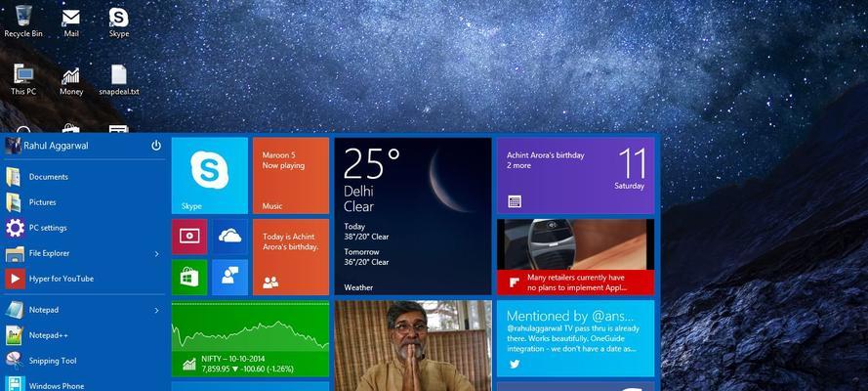Viewport: 868px width, 391px height.
Task: Open PC settings in Start menu
Action: [x=83, y=228]
